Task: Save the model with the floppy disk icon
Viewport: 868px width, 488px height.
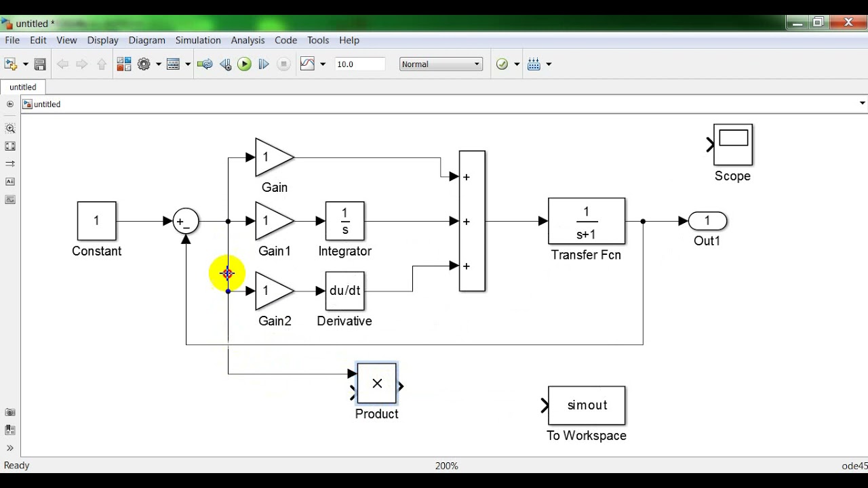Action: 40,64
